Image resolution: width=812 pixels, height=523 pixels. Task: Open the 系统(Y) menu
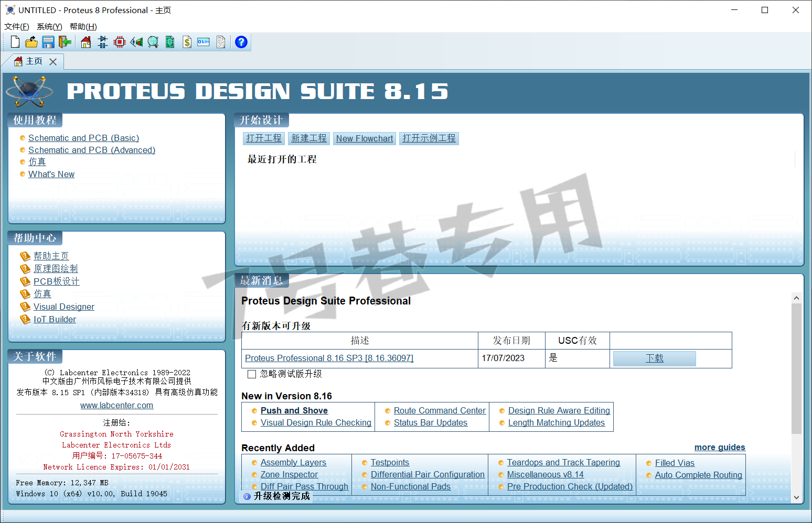49,27
